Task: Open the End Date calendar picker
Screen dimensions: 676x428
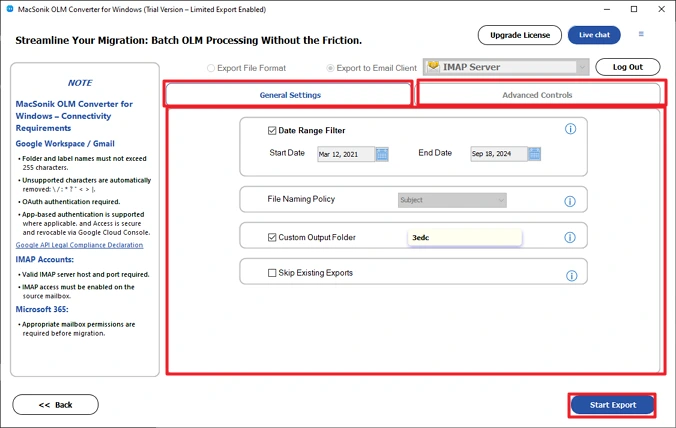Action: tap(535, 154)
